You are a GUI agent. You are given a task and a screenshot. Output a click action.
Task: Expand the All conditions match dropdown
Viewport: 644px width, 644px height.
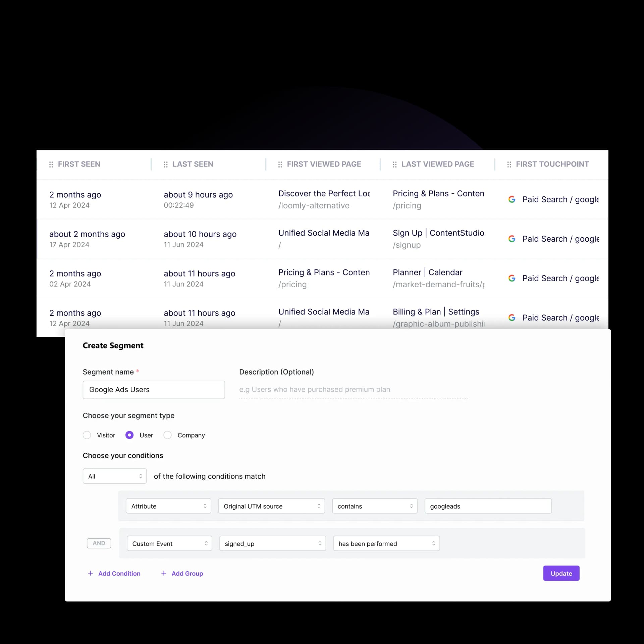point(114,477)
